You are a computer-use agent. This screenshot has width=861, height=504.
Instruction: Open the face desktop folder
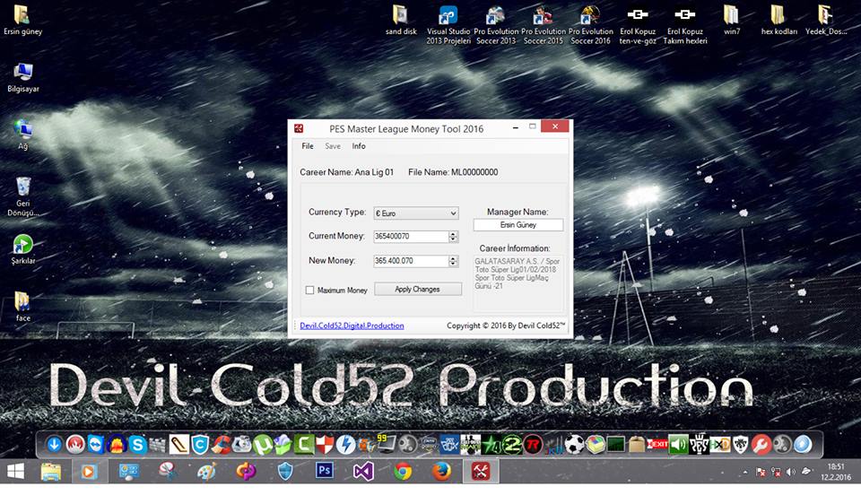[x=22, y=307]
